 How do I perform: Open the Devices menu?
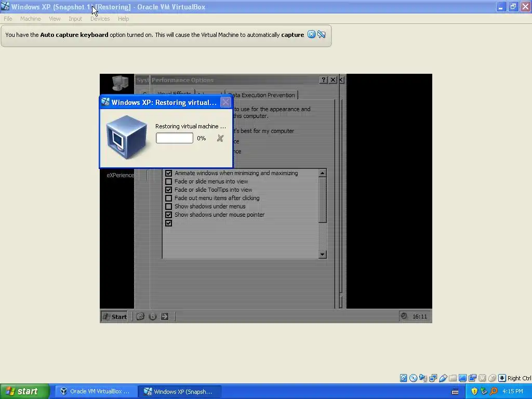click(100, 19)
